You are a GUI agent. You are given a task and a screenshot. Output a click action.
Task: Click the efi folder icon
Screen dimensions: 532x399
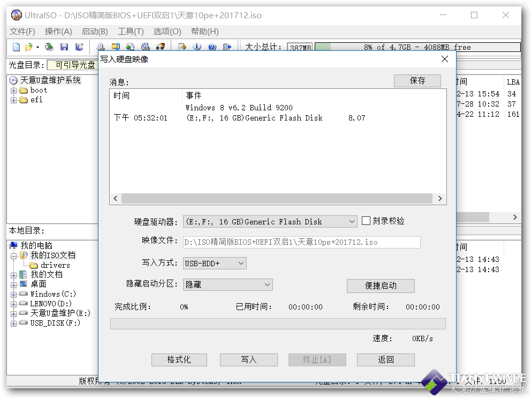coord(24,100)
